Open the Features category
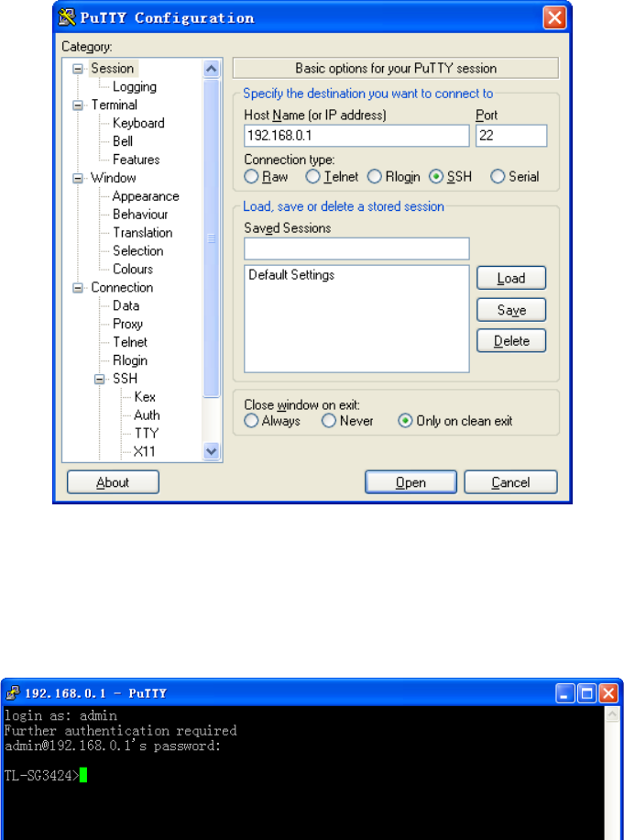 (136, 160)
